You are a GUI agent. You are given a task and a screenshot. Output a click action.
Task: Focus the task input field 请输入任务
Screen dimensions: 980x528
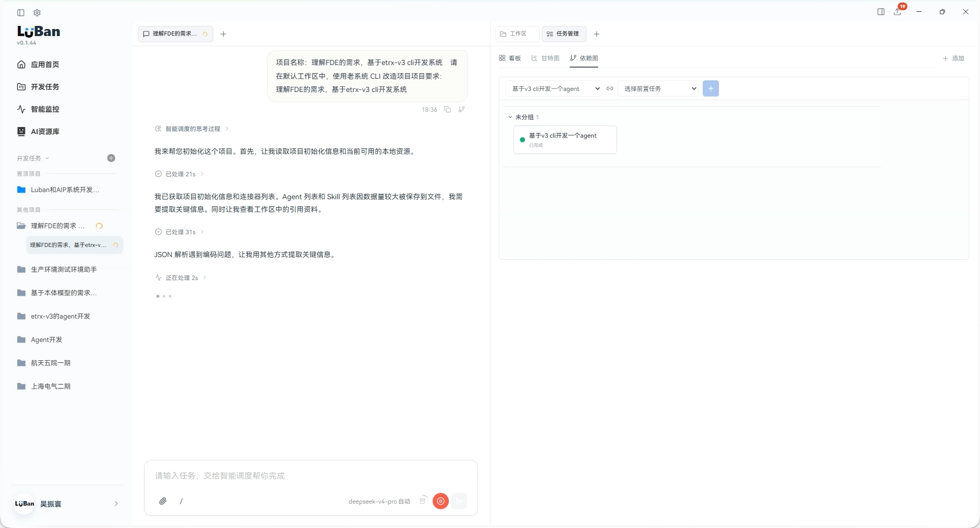(311, 476)
